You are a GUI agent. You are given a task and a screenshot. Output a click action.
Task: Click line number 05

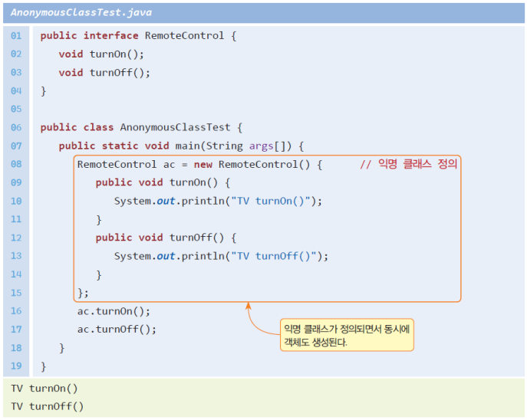point(16,109)
